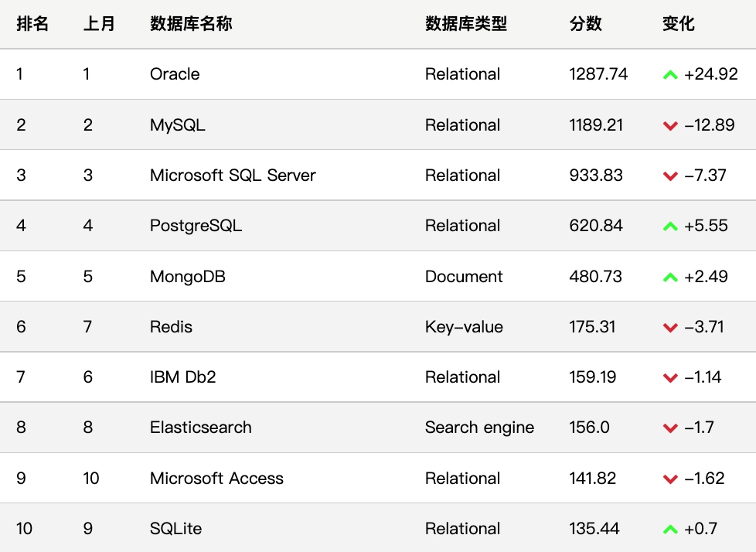Screen dimensions: 756x552
Task: Click Relational type in PostgreSQL row
Action: pyautogui.click(x=462, y=226)
